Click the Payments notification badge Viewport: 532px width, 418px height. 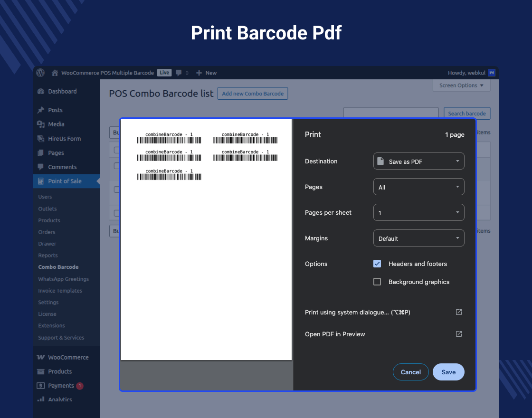coord(80,386)
